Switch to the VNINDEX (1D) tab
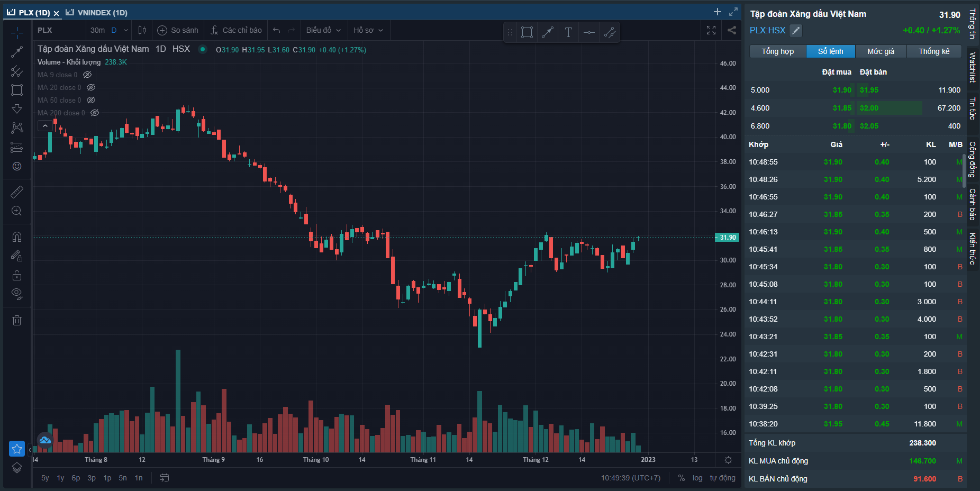Image resolution: width=980 pixels, height=491 pixels. (x=97, y=13)
